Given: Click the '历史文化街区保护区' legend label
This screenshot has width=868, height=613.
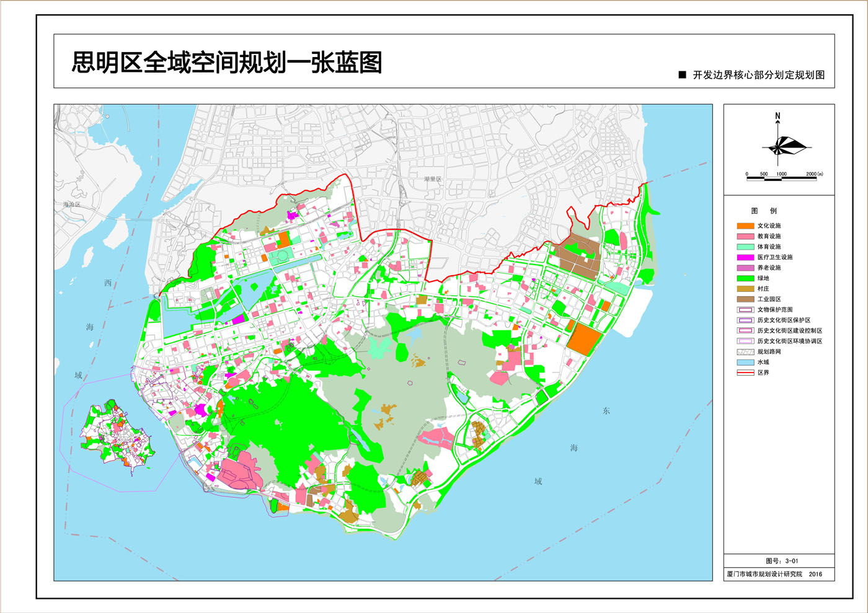Looking at the screenshot, I should click(784, 320).
